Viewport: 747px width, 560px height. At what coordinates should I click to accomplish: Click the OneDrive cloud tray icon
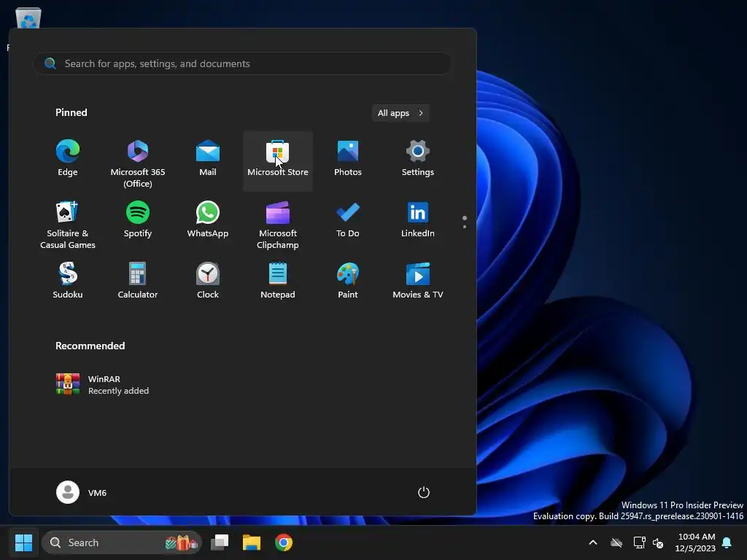click(x=616, y=542)
